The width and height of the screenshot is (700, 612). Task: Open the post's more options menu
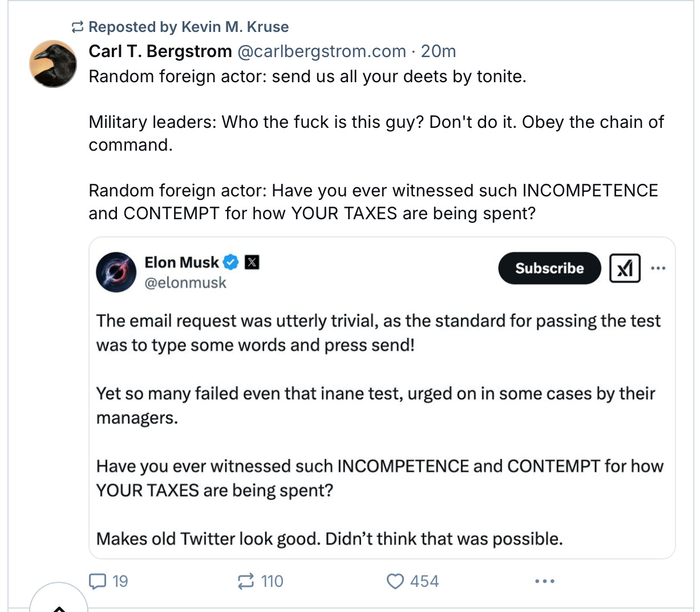point(544,581)
